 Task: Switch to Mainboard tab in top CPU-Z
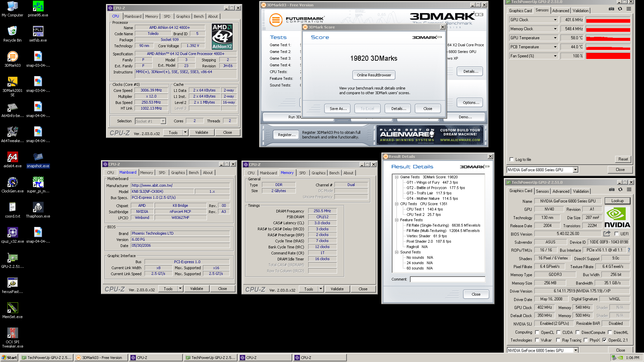[x=133, y=16]
